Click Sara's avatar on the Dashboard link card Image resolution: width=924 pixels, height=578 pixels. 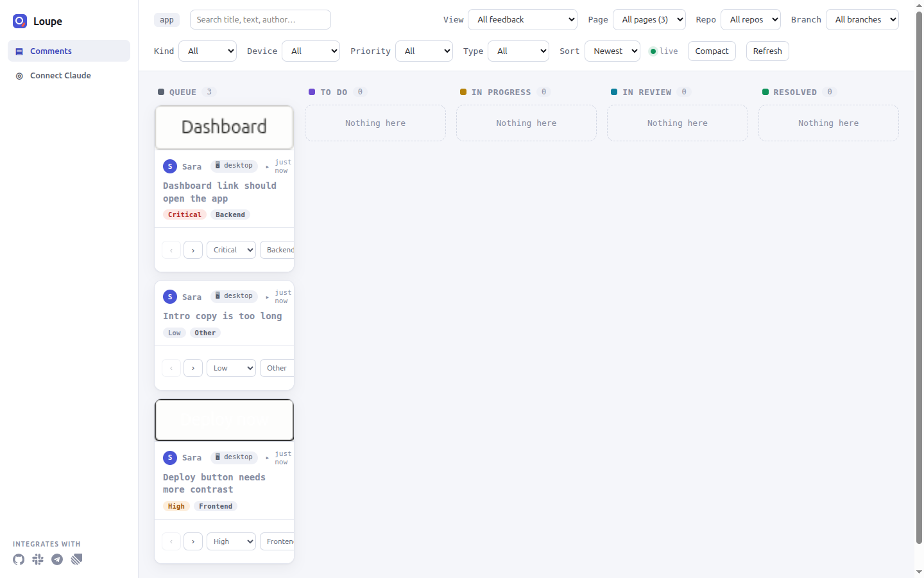coord(170,166)
